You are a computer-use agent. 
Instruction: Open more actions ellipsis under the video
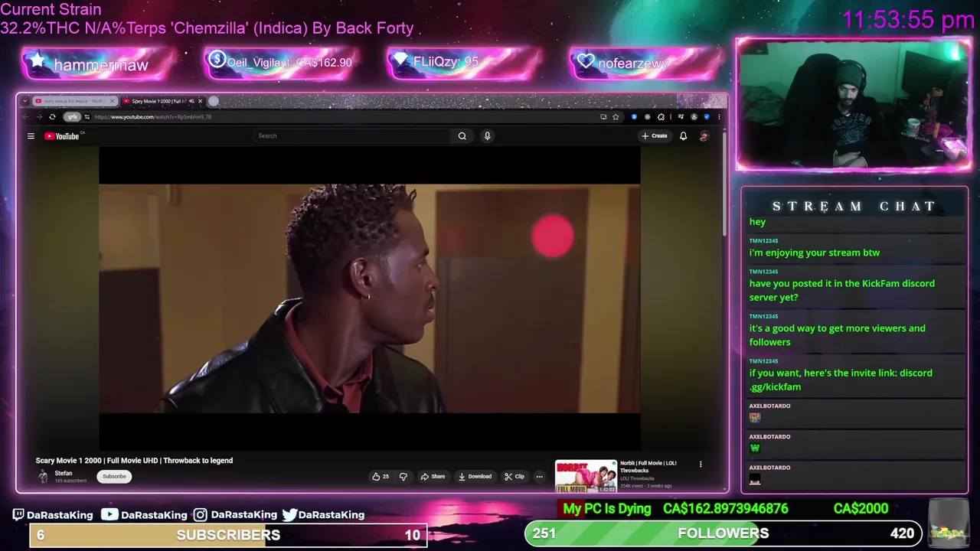(x=539, y=477)
